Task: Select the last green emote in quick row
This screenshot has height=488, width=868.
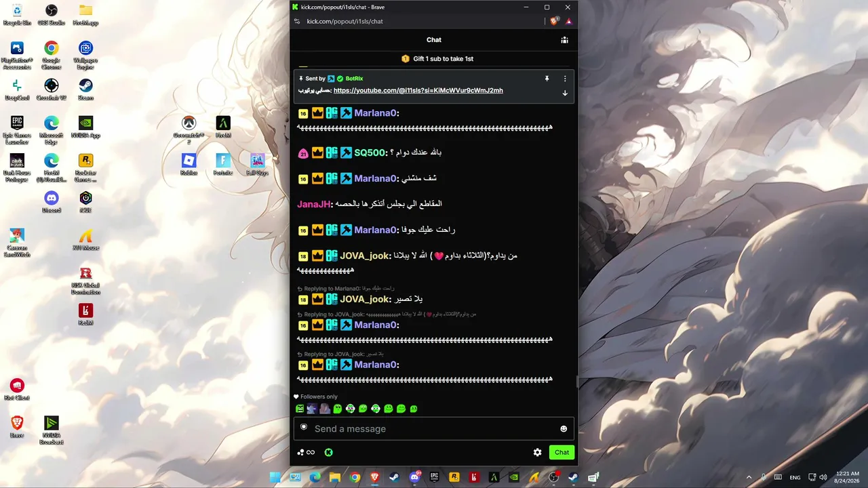Action: point(414,409)
